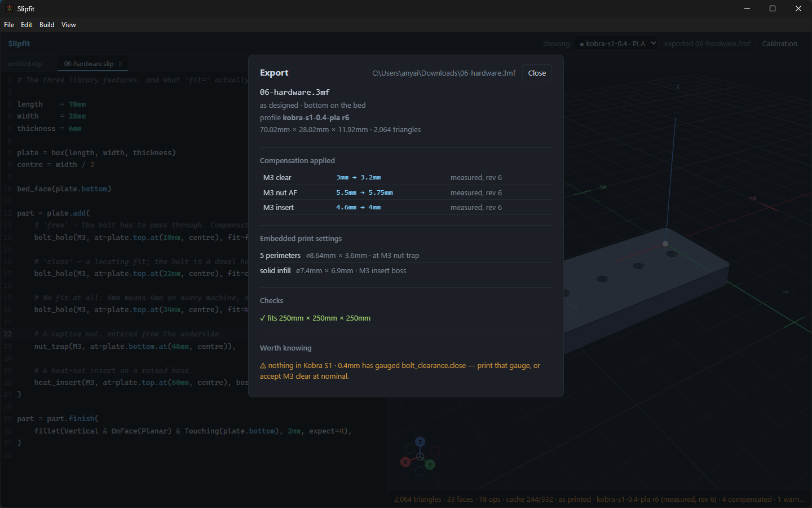
Task: Snap view to the X axis gizmo handle
Action: [405, 462]
